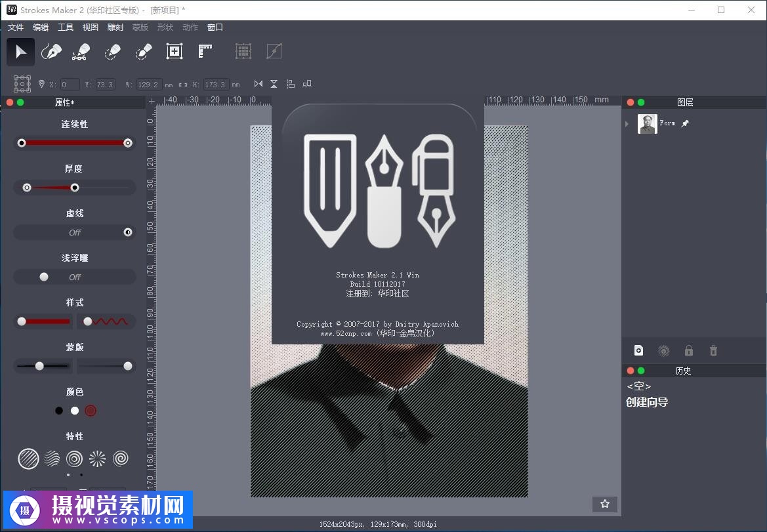Select the pen drawing tool in toolbar
This screenshot has width=767, height=532.
click(51, 52)
